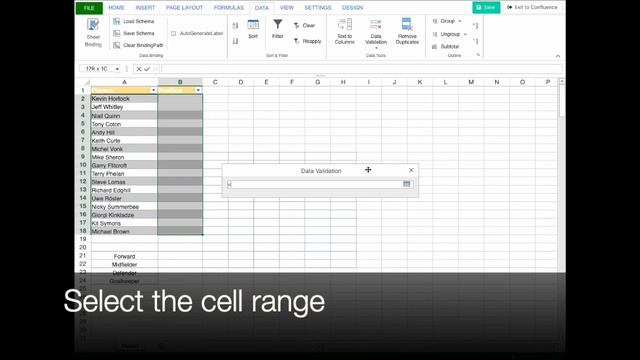The width and height of the screenshot is (640, 360).
Task: Click the Data Validation ribbon icon
Action: pyautogui.click(x=376, y=24)
